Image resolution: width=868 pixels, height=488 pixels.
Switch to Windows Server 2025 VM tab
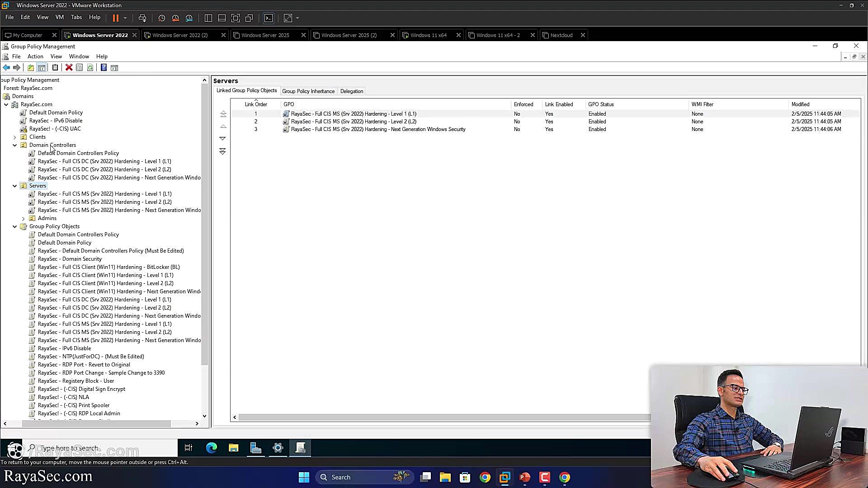pyautogui.click(x=265, y=35)
